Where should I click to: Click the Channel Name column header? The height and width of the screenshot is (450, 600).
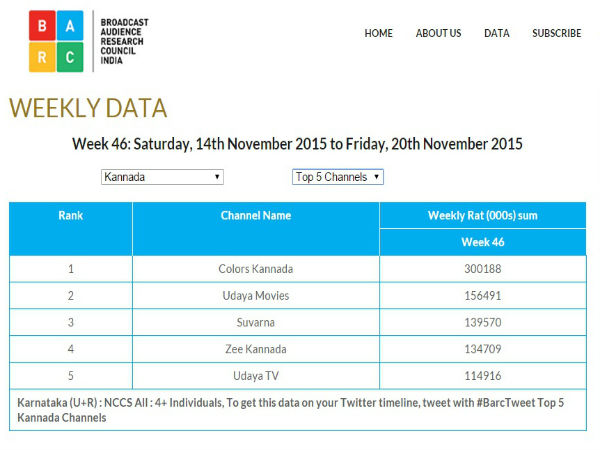point(255,215)
